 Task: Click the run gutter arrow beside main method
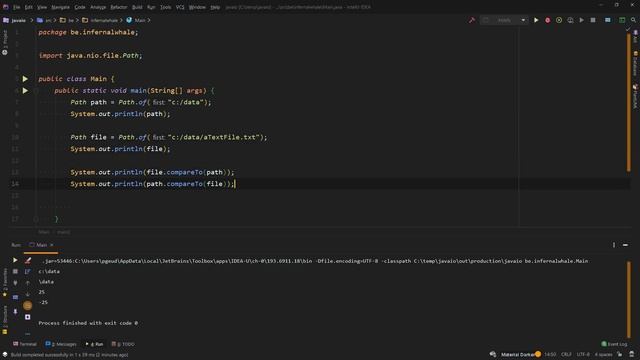25,91
